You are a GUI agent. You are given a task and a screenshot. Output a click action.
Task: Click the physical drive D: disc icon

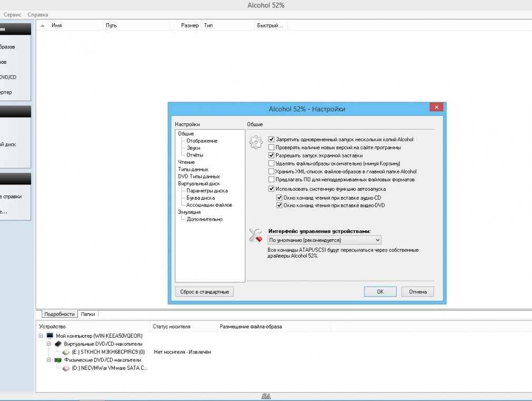66,368
